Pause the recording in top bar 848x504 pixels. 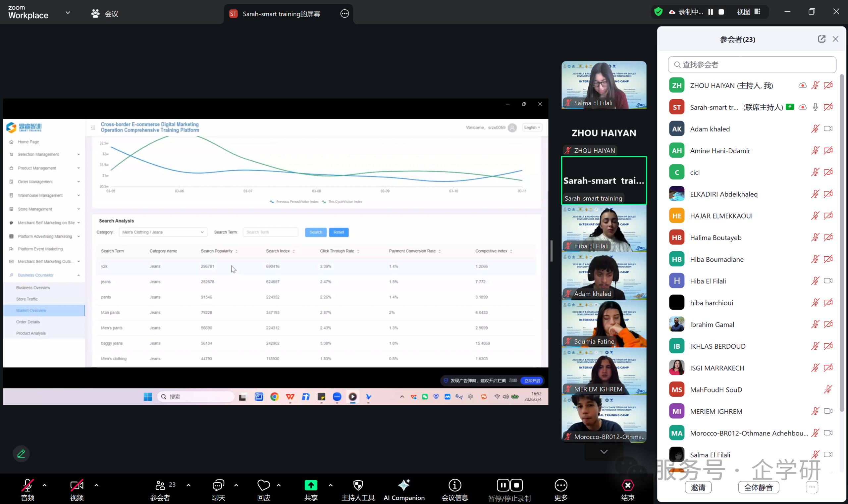click(711, 12)
